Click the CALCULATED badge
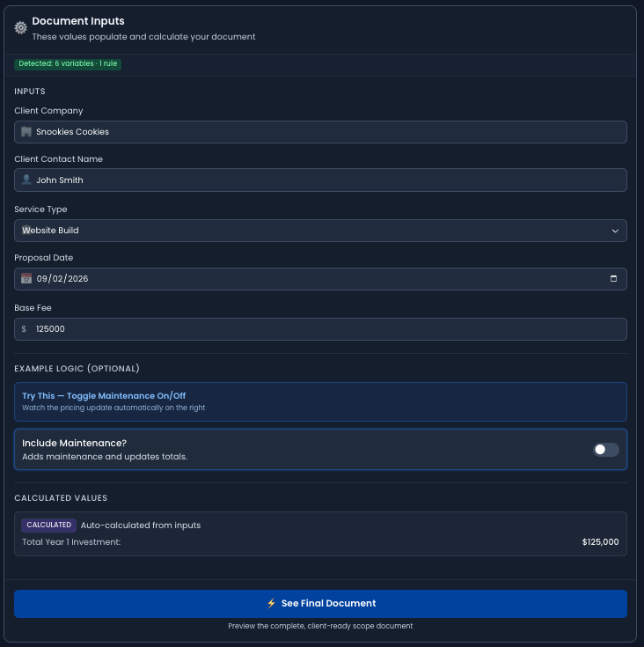The height and width of the screenshot is (647, 644). [49, 525]
